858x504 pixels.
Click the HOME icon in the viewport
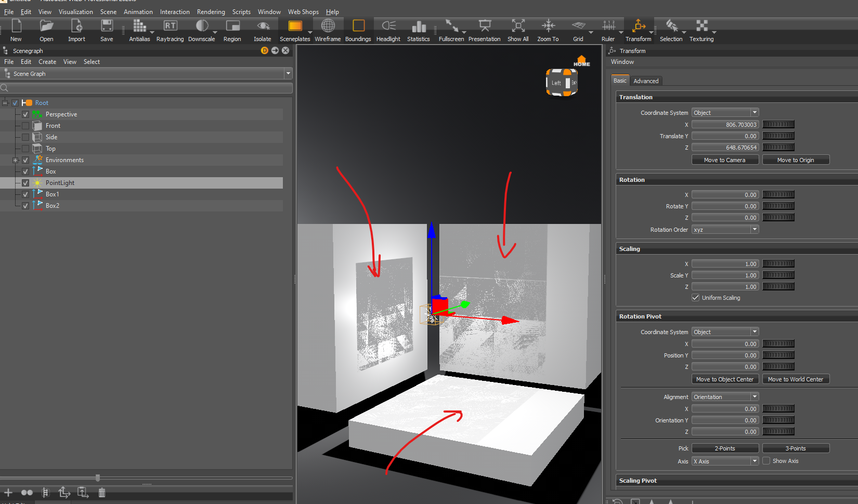coord(582,61)
